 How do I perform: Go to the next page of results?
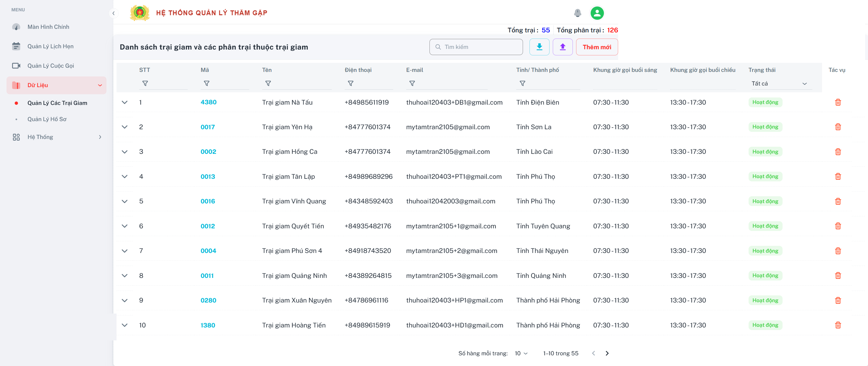tap(607, 353)
